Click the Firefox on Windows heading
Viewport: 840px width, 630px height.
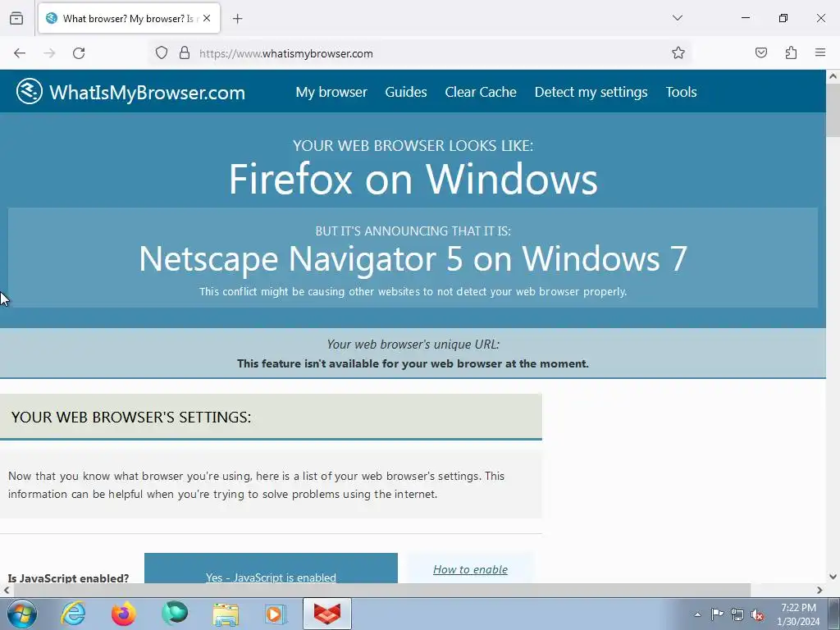pyautogui.click(x=413, y=180)
